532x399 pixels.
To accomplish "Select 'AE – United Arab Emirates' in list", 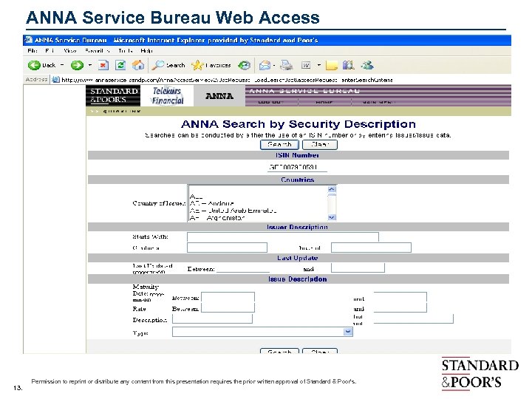I will (233, 211).
